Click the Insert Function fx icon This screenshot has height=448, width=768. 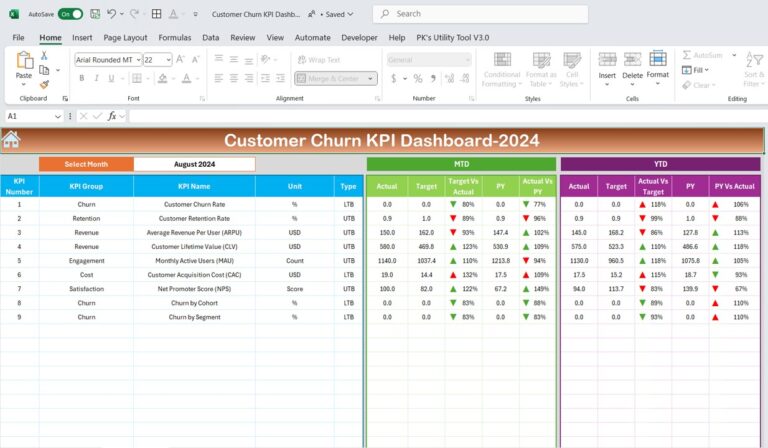pos(112,116)
